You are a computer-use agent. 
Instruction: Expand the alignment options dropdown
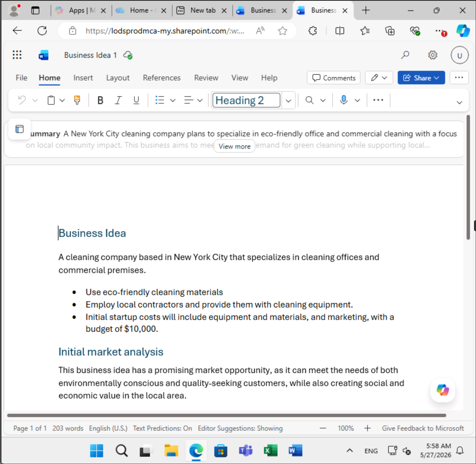click(x=200, y=101)
